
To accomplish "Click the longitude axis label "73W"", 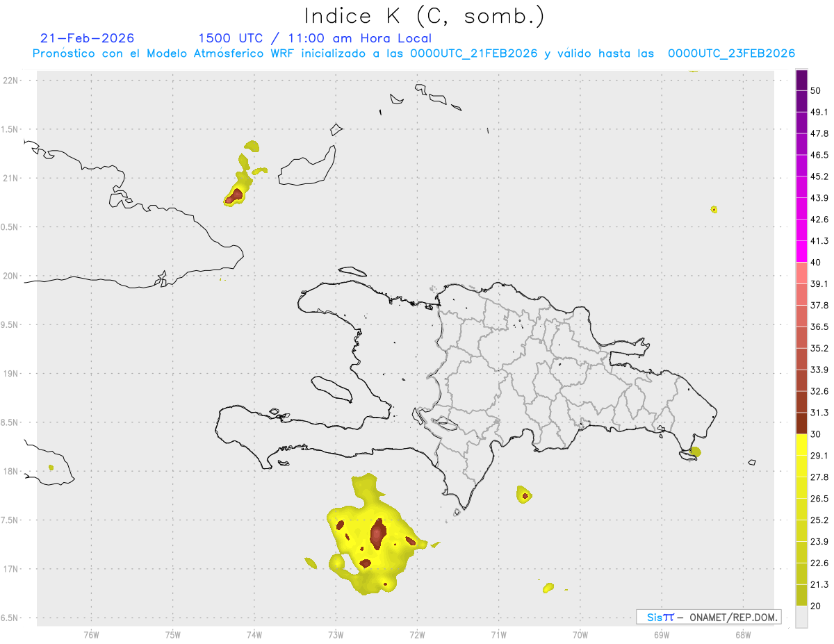I will [336, 634].
